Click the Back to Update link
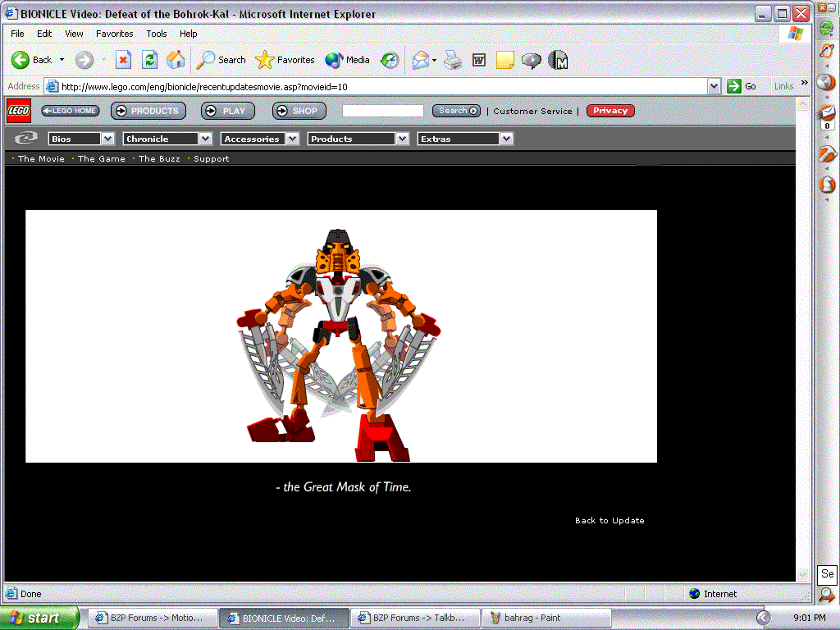Viewport: 840px width, 630px height. point(609,521)
